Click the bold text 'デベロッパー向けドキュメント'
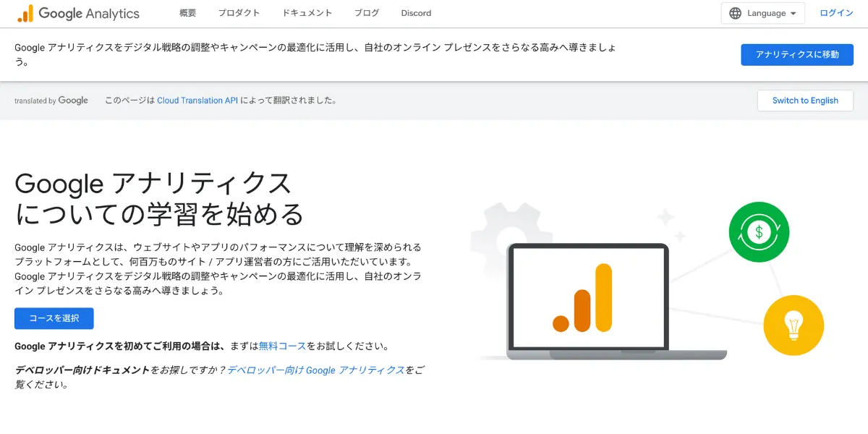The height and width of the screenshot is (434, 868). pos(82,370)
